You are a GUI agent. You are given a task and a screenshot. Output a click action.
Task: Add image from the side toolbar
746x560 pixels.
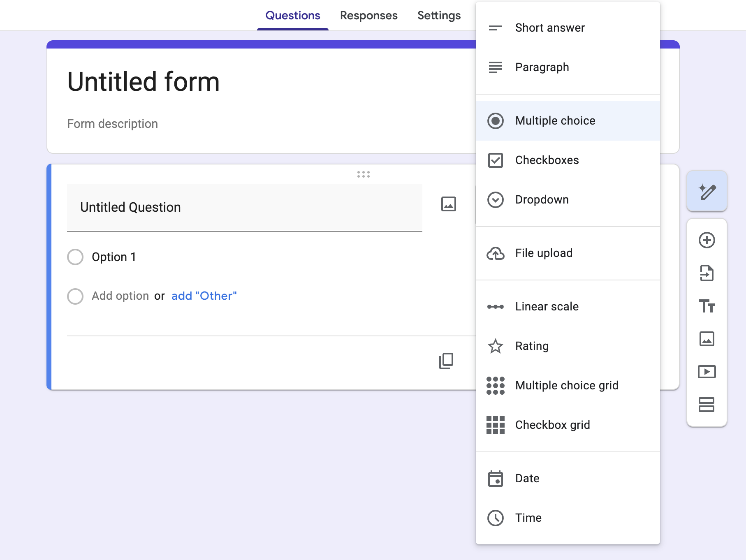pos(707,339)
